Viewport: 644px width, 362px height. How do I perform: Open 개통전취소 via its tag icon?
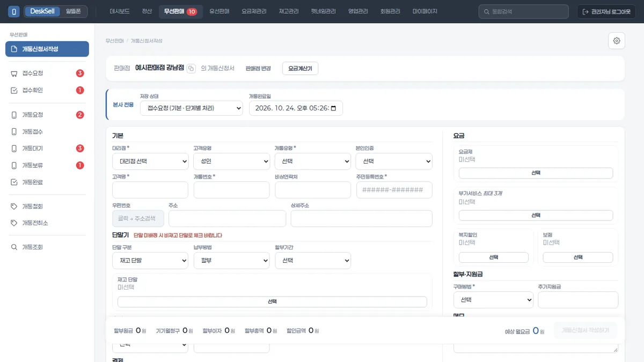[x=14, y=223]
